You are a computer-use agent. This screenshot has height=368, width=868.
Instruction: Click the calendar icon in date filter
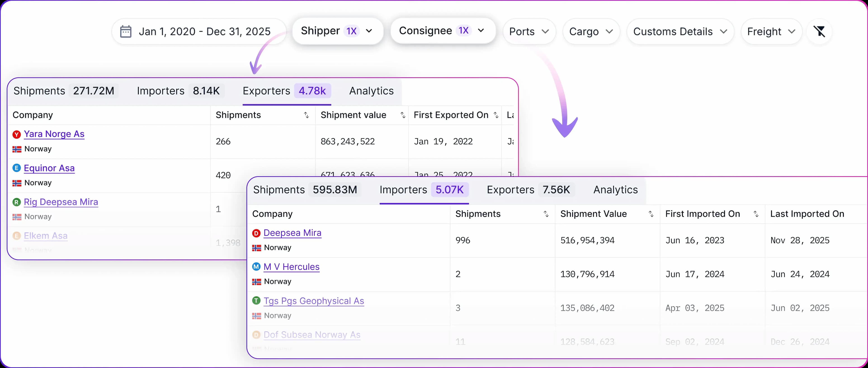[x=126, y=31]
